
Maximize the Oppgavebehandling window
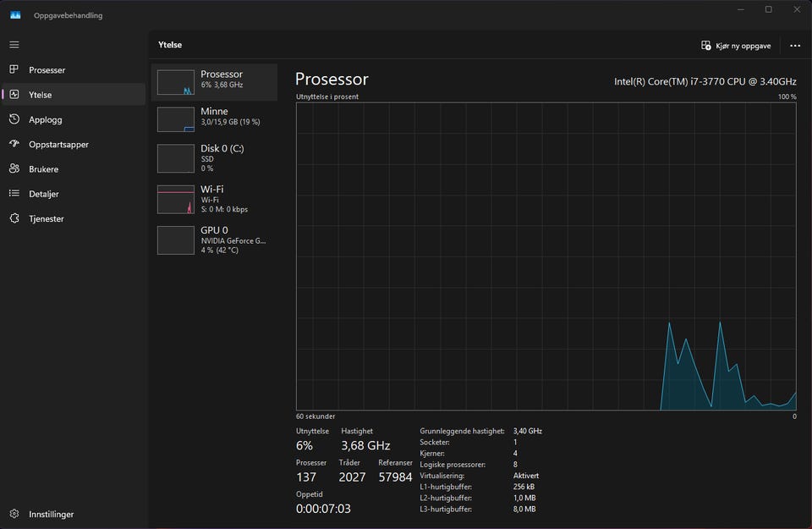pos(768,9)
